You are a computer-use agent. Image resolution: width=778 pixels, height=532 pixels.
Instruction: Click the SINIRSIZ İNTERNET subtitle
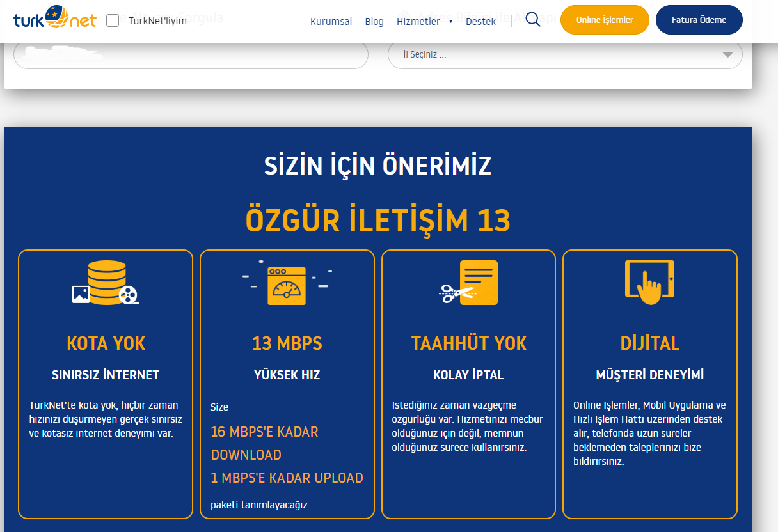tap(106, 375)
